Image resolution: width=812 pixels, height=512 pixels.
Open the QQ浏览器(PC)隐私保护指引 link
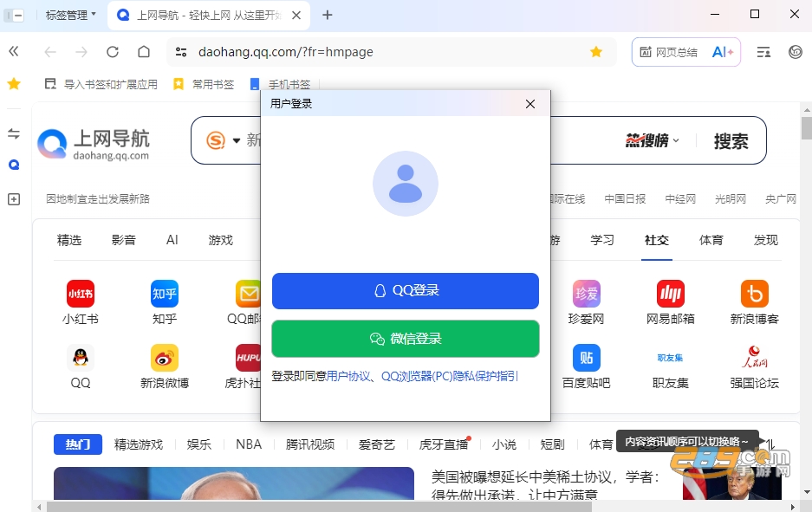pos(450,376)
